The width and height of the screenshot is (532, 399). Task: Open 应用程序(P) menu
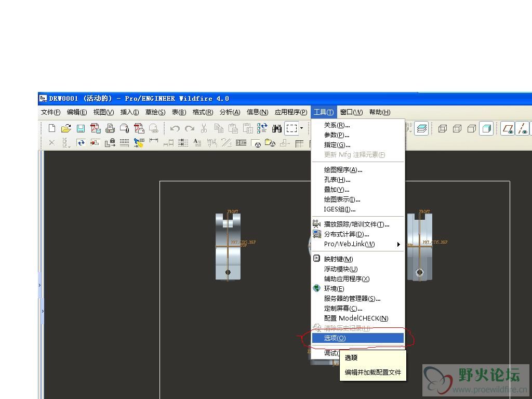pos(291,112)
